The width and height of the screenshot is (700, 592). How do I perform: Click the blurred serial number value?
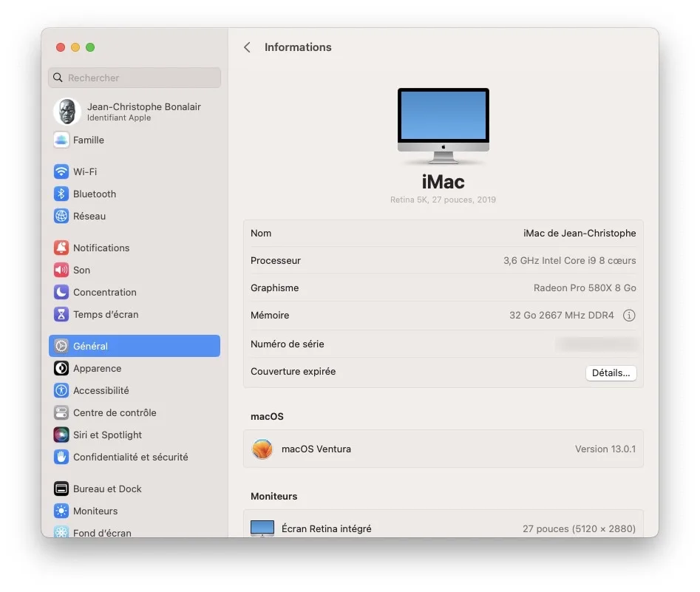pos(596,344)
